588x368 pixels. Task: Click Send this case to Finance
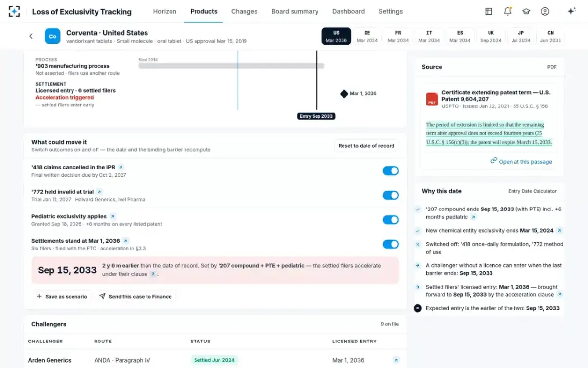pos(135,297)
